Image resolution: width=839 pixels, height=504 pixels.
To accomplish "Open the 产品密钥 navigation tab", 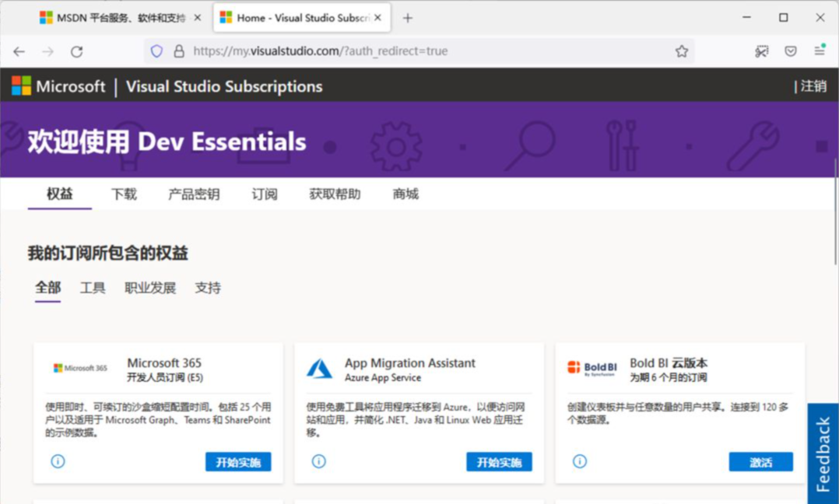I will pos(194,194).
